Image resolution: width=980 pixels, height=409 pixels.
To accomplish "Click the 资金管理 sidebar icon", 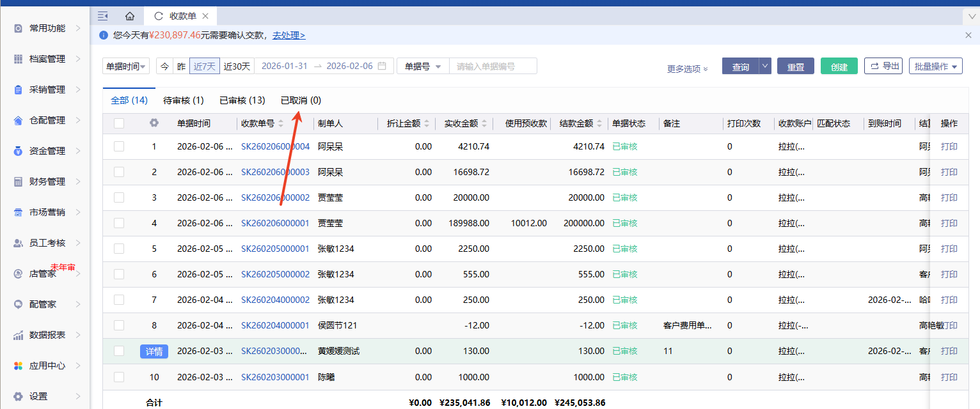I will [19, 151].
